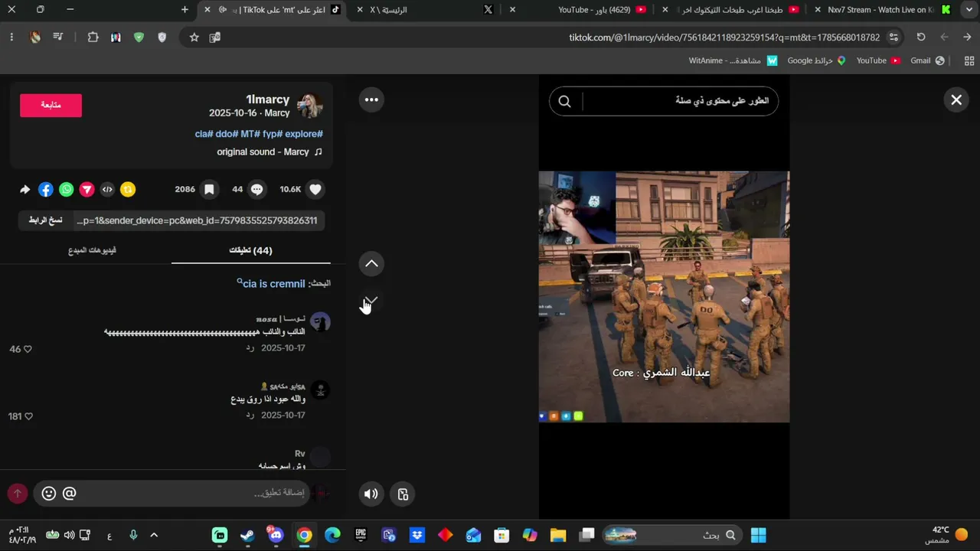Repost the video with the yellow repost icon

pos(128,190)
